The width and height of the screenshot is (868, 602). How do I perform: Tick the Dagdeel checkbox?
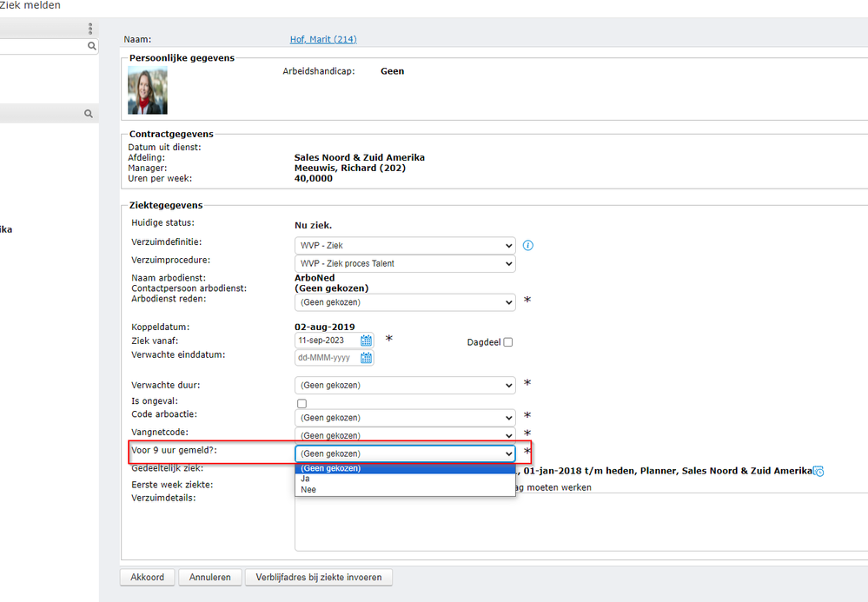coord(508,342)
